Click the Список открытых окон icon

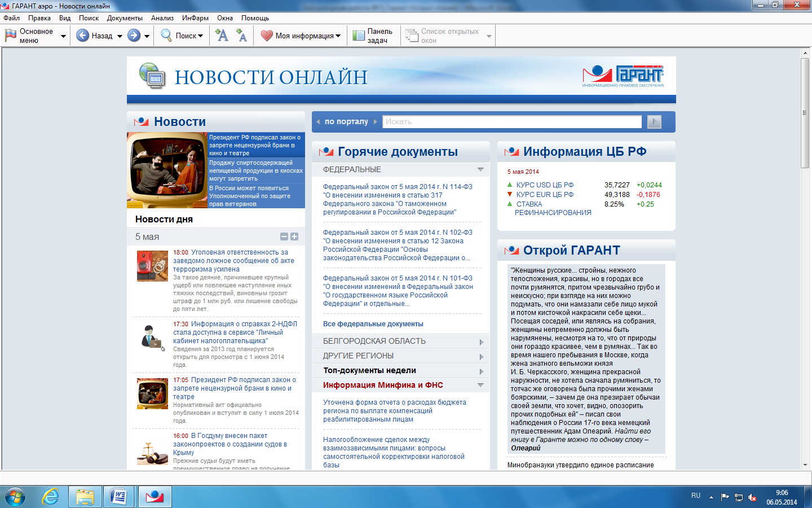(412, 36)
